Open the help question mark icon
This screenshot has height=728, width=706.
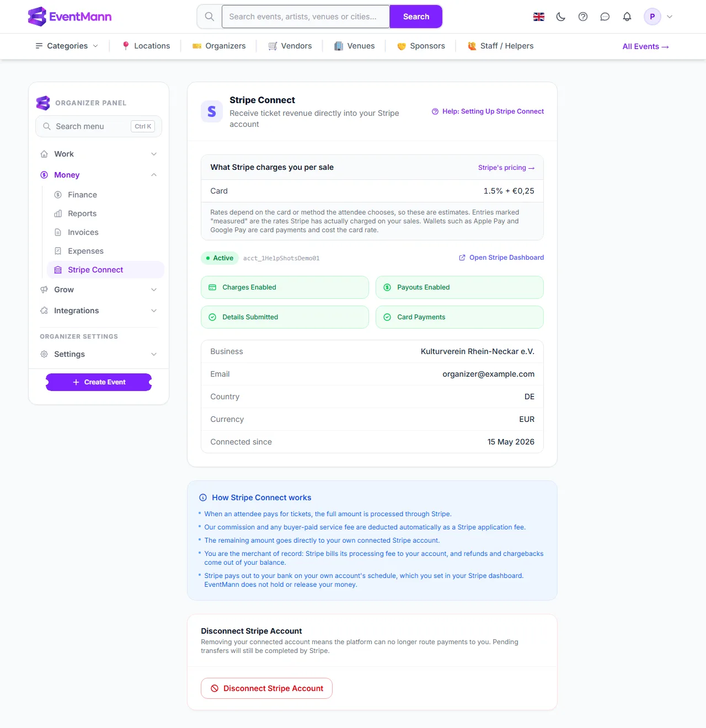(x=583, y=17)
